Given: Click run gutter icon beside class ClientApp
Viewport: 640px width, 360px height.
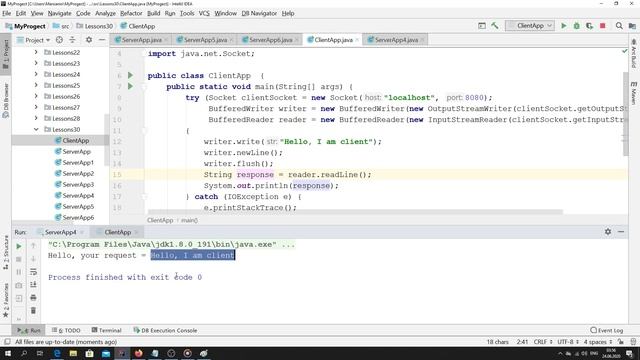Looking at the screenshot, I should pos(131,76).
